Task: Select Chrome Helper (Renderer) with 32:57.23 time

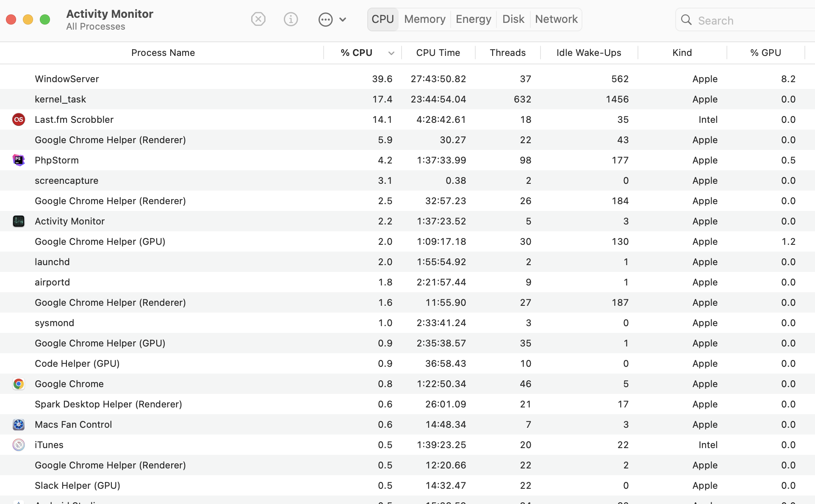Action: pos(110,201)
